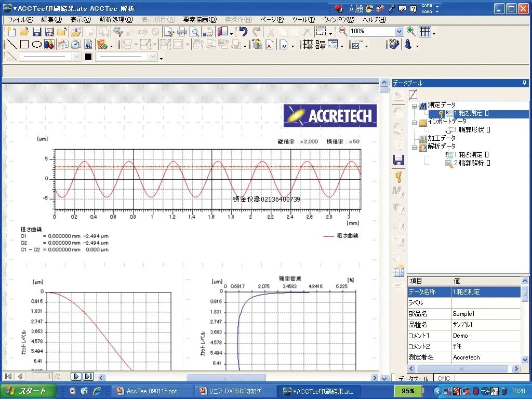532x399 pixels.
Task: Click the Windows スタート button
Action: (26, 391)
